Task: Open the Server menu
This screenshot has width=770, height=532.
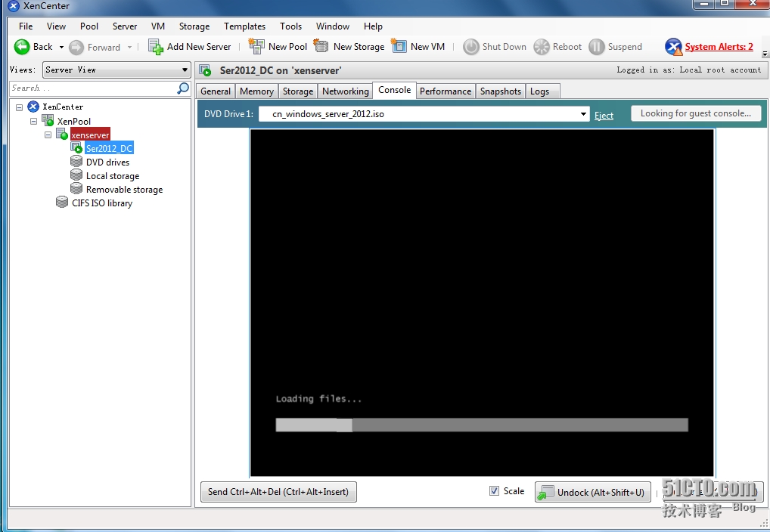Action: 125,26
